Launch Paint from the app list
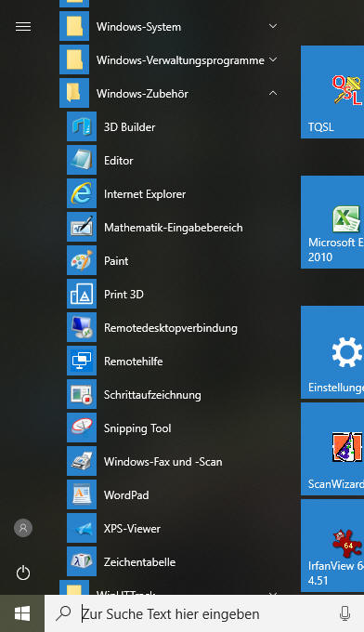The width and height of the screenshot is (364, 632). pyautogui.click(x=116, y=261)
